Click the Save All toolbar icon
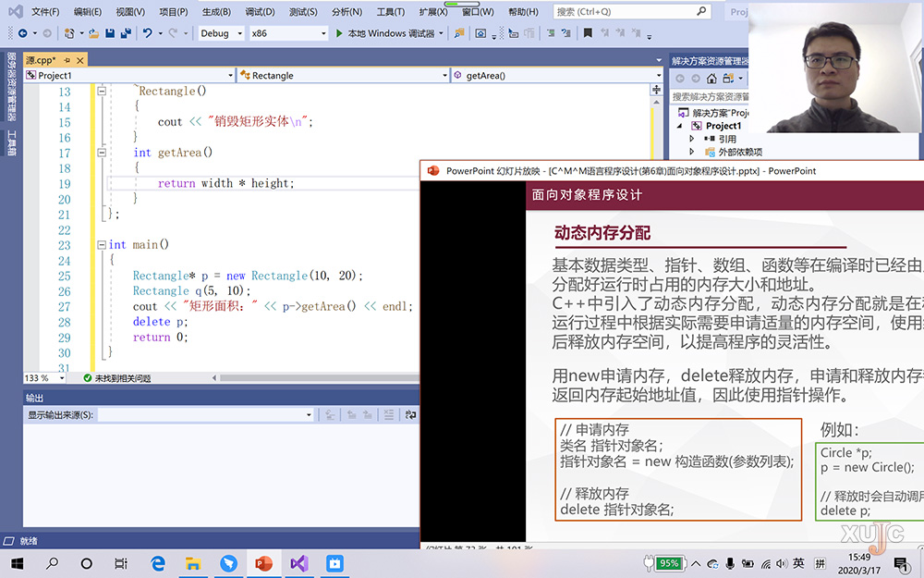 point(125,33)
